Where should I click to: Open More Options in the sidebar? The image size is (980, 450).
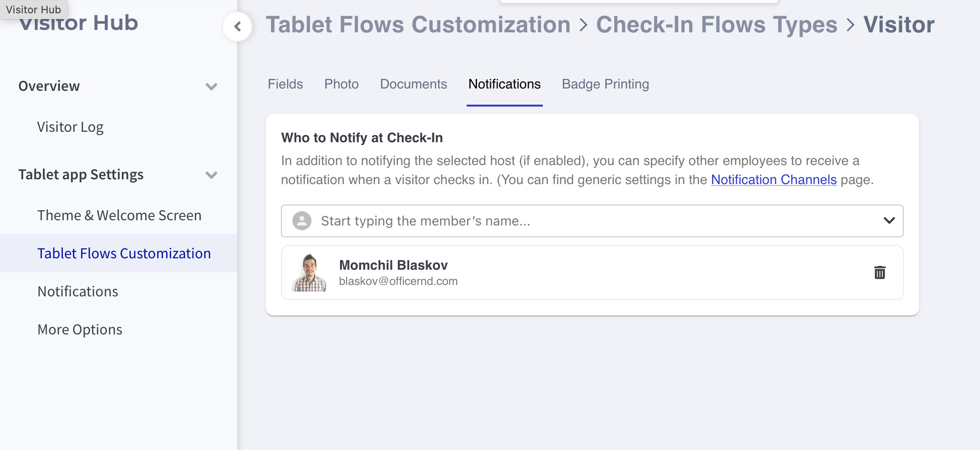pos(80,330)
